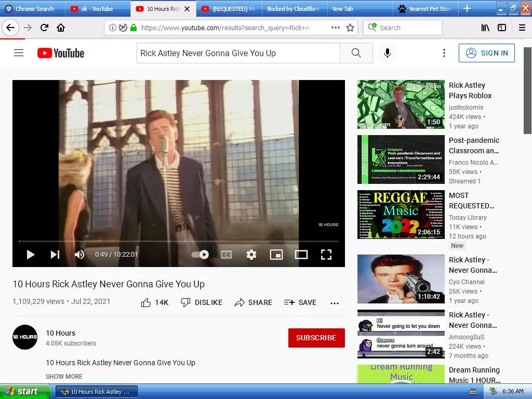Open the browser Library icon

[485, 28]
